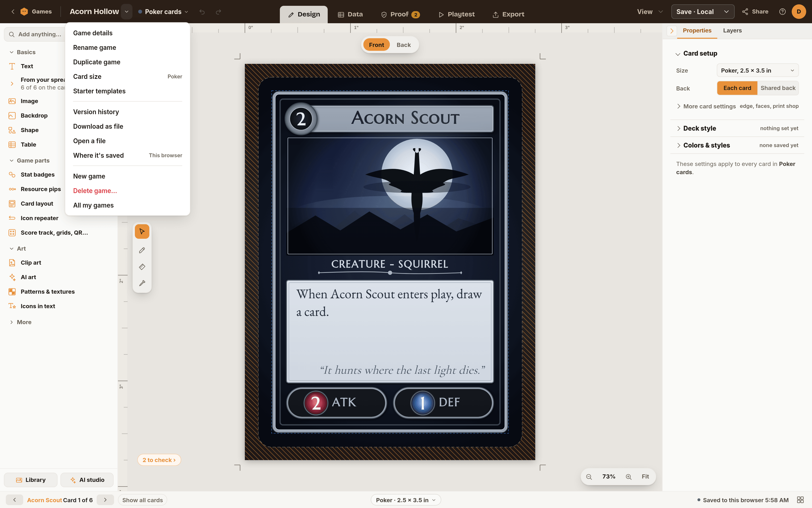Open the Proof tab
The width and height of the screenshot is (812, 508).
pyautogui.click(x=400, y=15)
